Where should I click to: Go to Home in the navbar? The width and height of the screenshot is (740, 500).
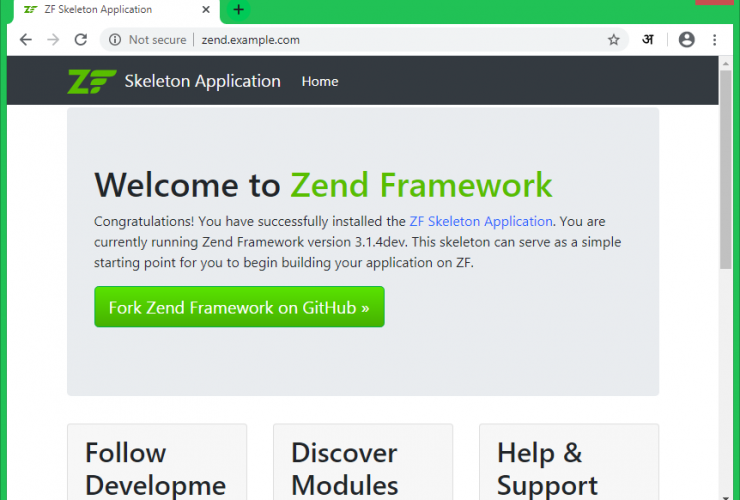[x=320, y=81]
